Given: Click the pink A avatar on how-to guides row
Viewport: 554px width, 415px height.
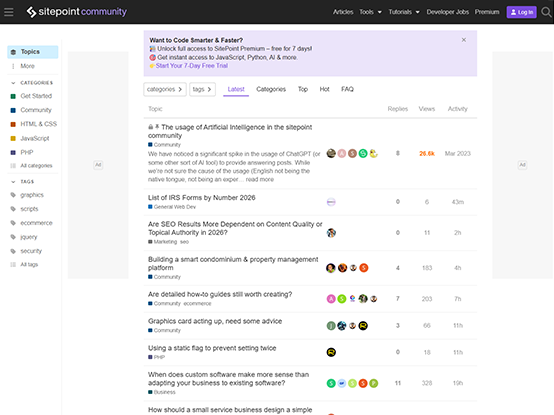Looking at the screenshot, I should (x=331, y=299).
